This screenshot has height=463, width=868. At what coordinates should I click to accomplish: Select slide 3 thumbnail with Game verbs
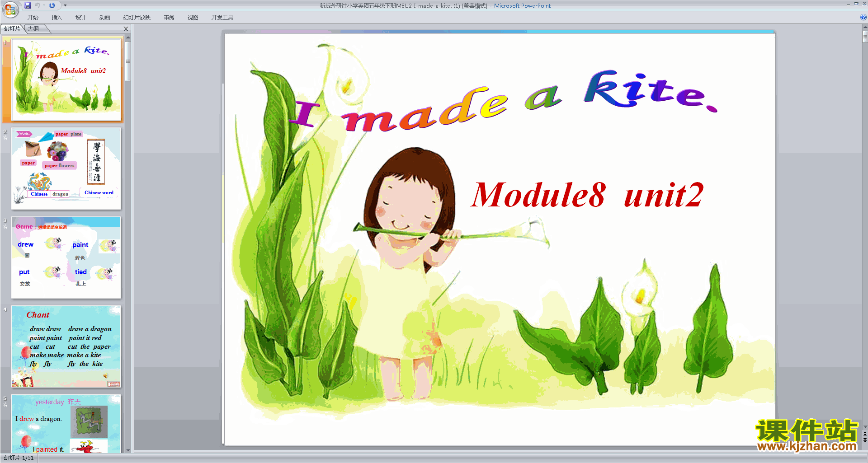coord(66,257)
